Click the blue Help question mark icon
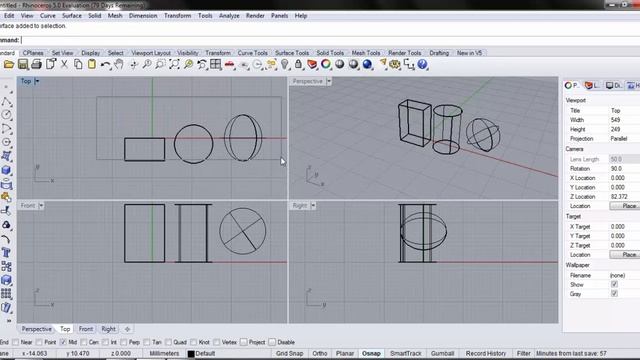This screenshot has height=360, width=640. 422,64
